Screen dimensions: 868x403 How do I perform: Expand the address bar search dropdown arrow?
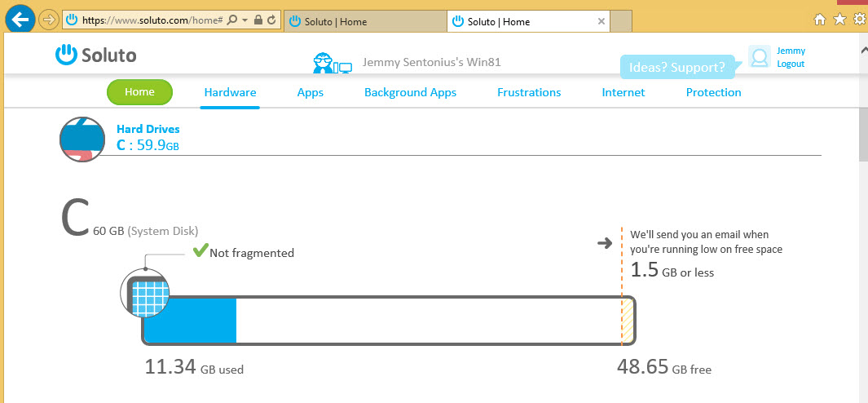tap(245, 20)
